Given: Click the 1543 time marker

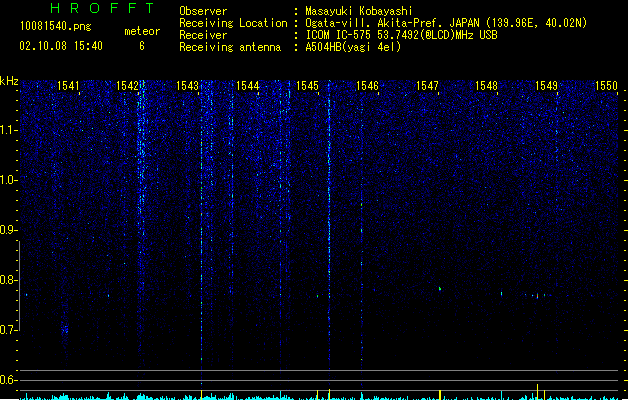Looking at the screenshot, I should (x=187, y=86).
